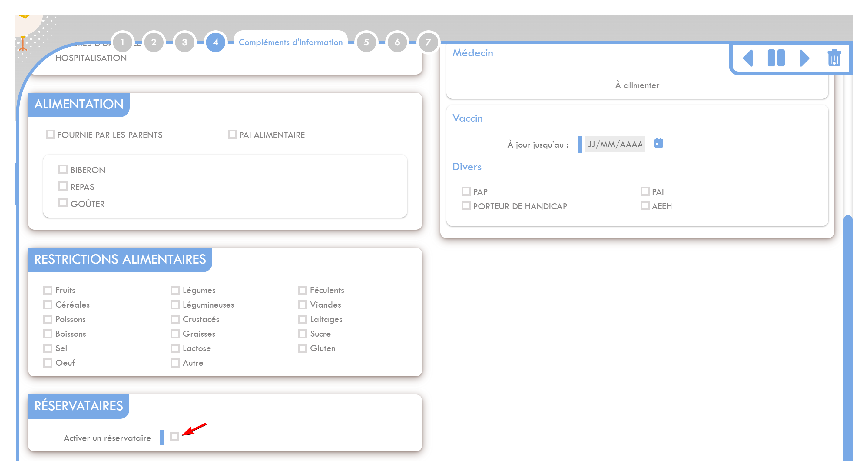Viewport: 868px width, 476px height.
Task: Check the Autre restriction
Action: coord(175,363)
